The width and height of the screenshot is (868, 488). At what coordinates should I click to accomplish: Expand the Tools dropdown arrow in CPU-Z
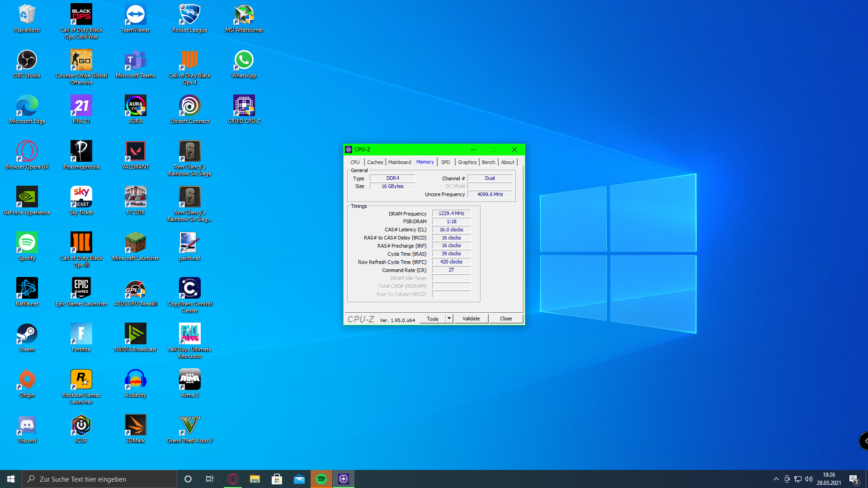(449, 319)
